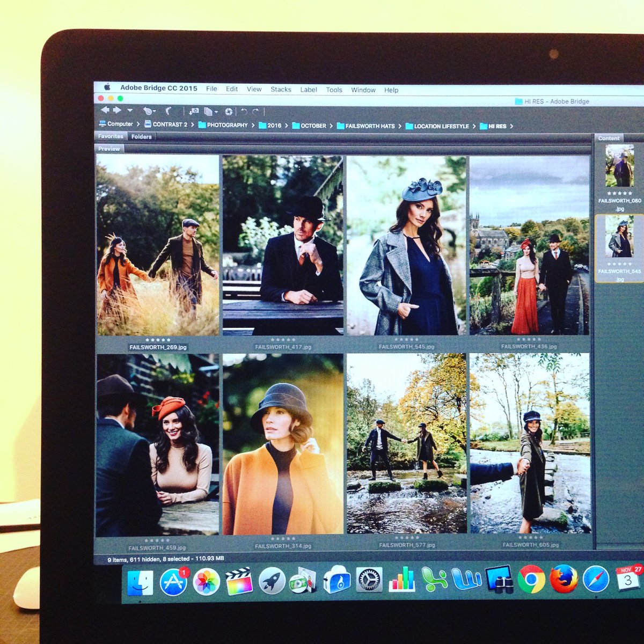Open the Calendar icon in the Dock
This screenshot has height=644, width=644.
pyautogui.click(x=628, y=579)
